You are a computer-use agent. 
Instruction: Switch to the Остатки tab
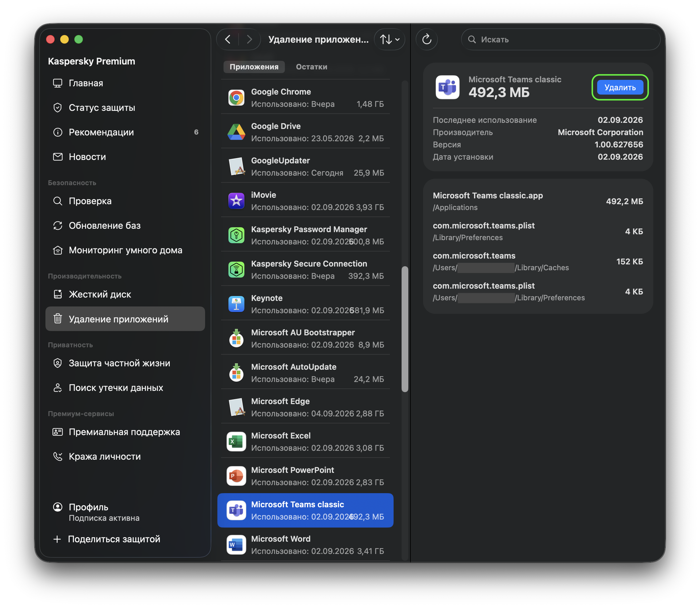[311, 67]
